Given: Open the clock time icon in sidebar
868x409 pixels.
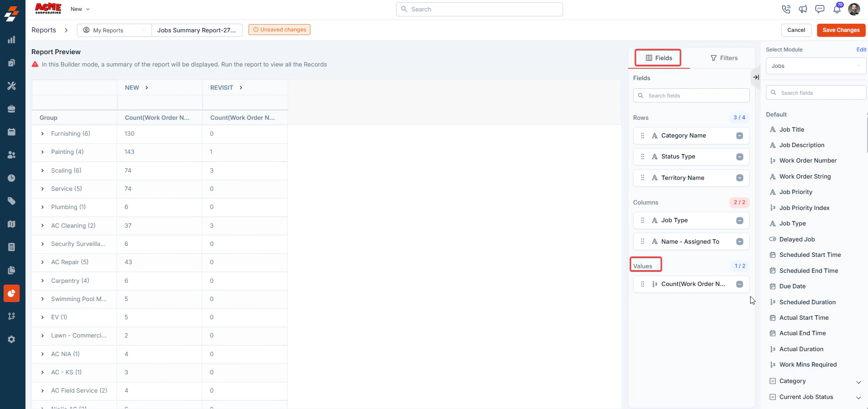Looking at the screenshot, I should coord(12,178).
